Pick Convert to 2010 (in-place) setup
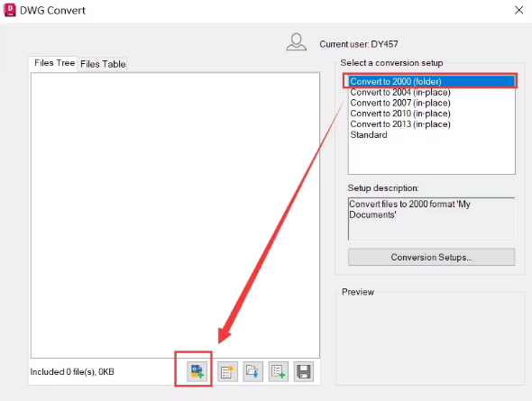 coord(400,114)
